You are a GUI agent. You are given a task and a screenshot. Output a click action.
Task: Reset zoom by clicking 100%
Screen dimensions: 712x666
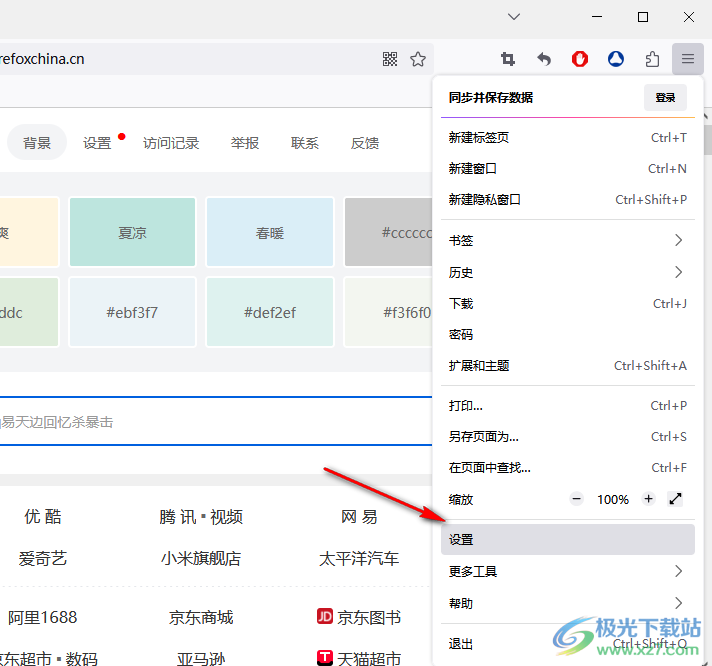[x=613, y=499]
